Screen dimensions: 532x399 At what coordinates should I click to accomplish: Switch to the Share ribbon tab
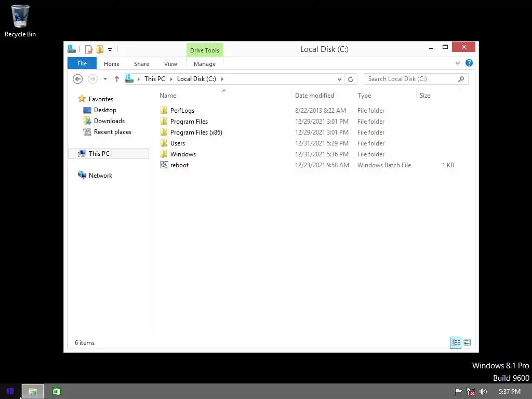141,64
